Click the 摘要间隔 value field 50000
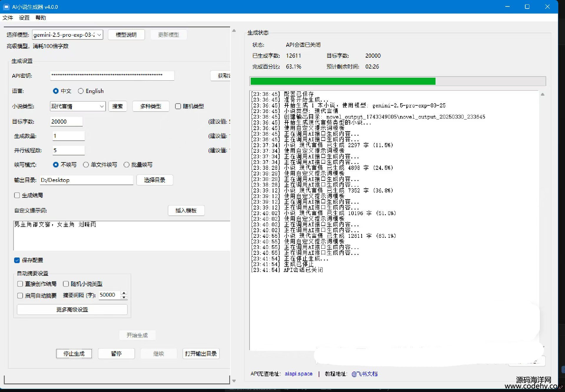565x392 pixels. [109, 295]
